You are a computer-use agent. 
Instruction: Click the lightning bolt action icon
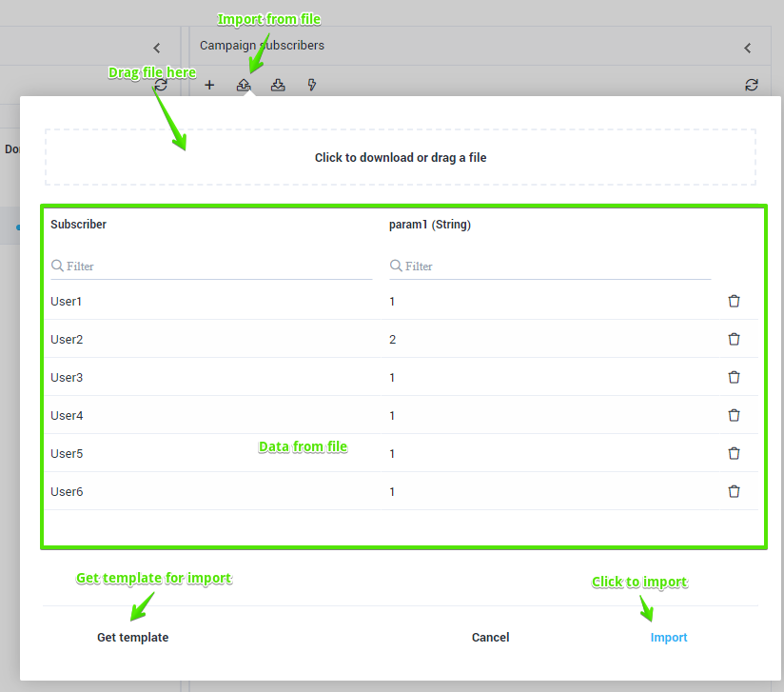point(312,85)
